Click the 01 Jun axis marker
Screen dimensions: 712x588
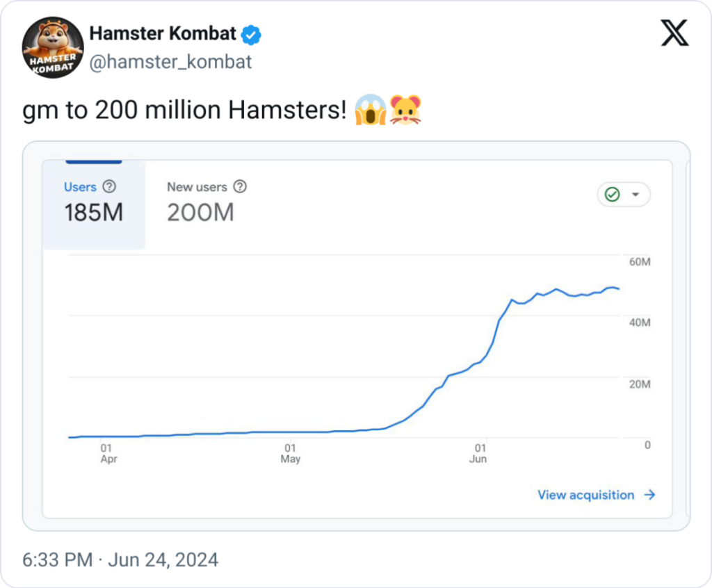pos(478,453)
